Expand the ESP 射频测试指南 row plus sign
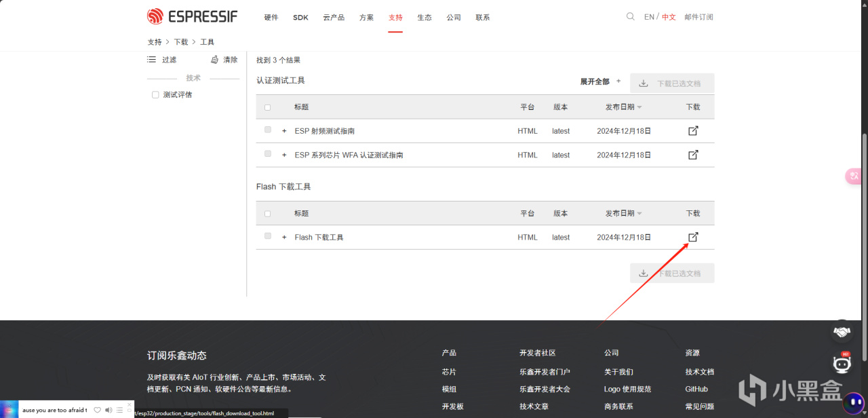Screen dimensions: 868x418 coord(284,131)
